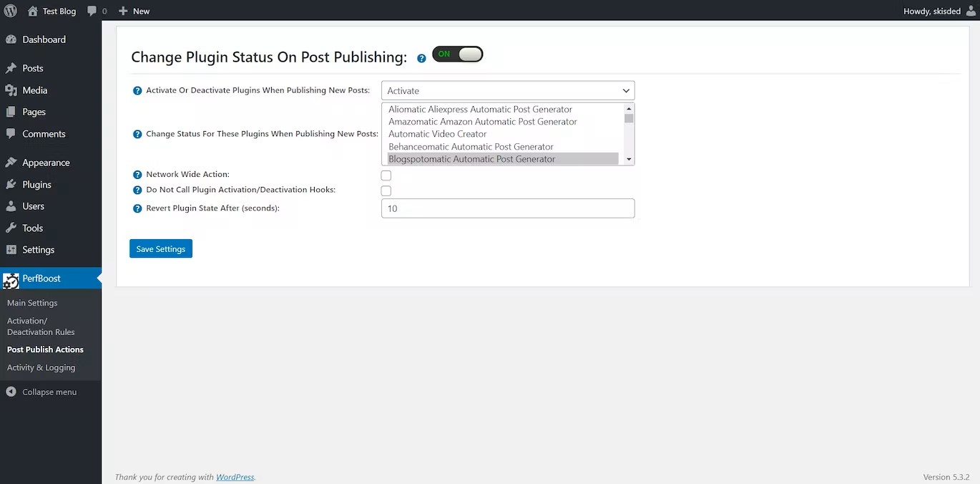Screen dimensions: 980x484
Task: Select Blogspotomatic Automatic Post Generator
Action: coord(503,159)
